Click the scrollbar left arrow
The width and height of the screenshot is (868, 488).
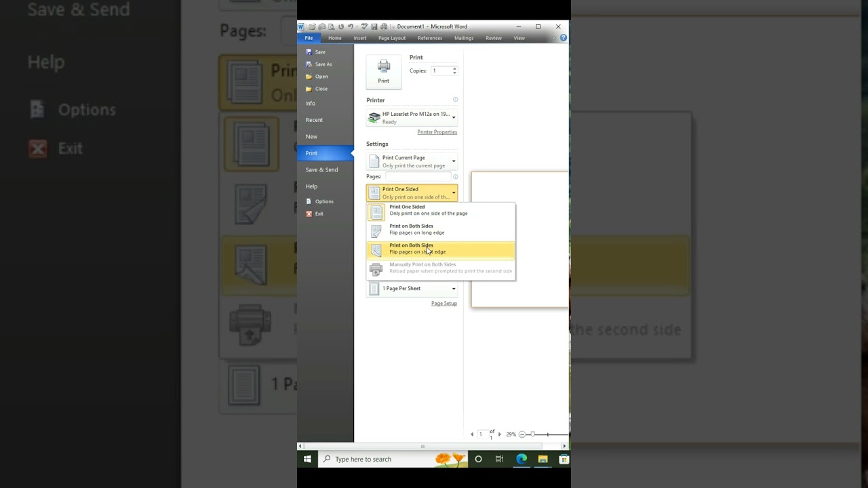pos(300,446)
